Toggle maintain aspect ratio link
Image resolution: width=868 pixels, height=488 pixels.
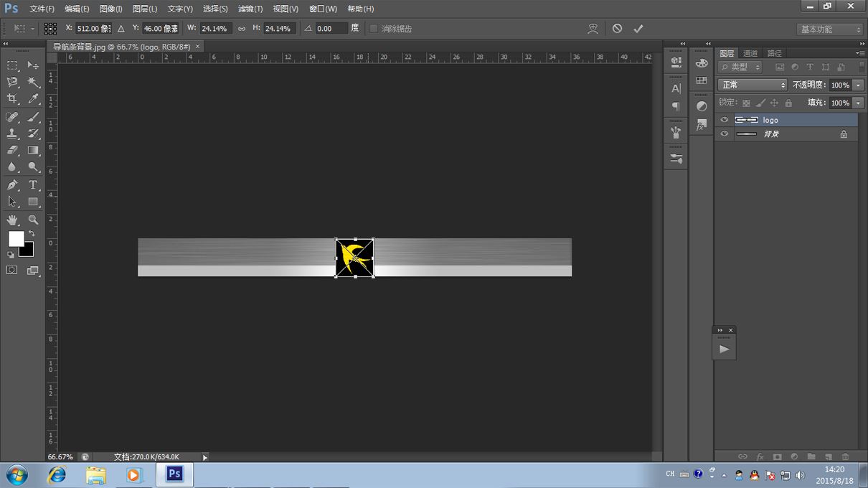pyautogui.click(x=242, y=29)
